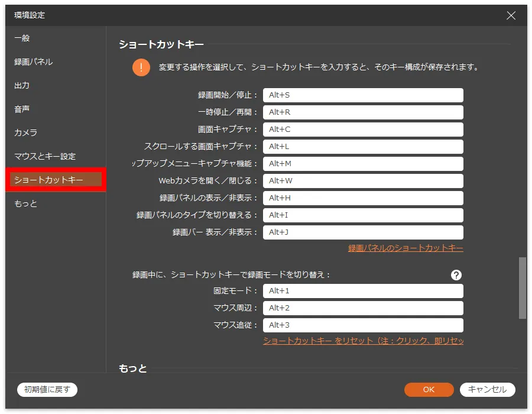Select マウスとキー設定 in sidebar
532x414 pixels.
(x=45, y=156)
